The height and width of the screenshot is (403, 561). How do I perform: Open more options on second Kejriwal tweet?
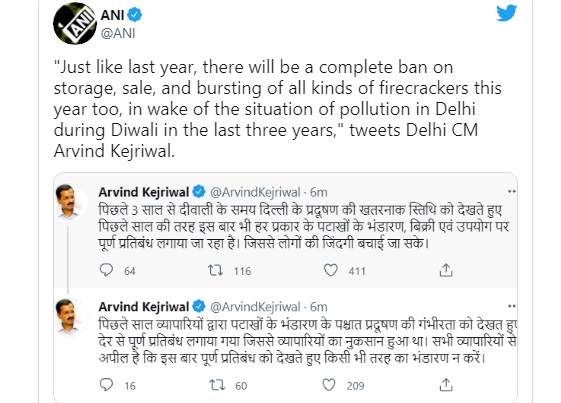(x=512, y=306)
